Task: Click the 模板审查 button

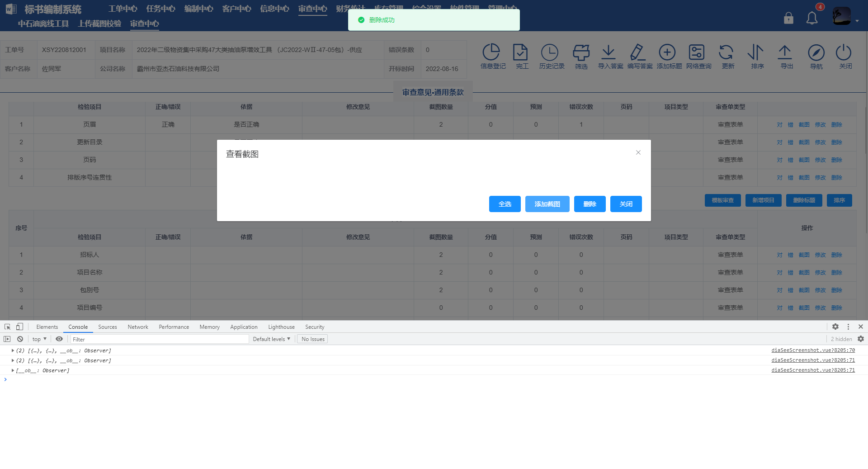Action: tap(723, 200)
